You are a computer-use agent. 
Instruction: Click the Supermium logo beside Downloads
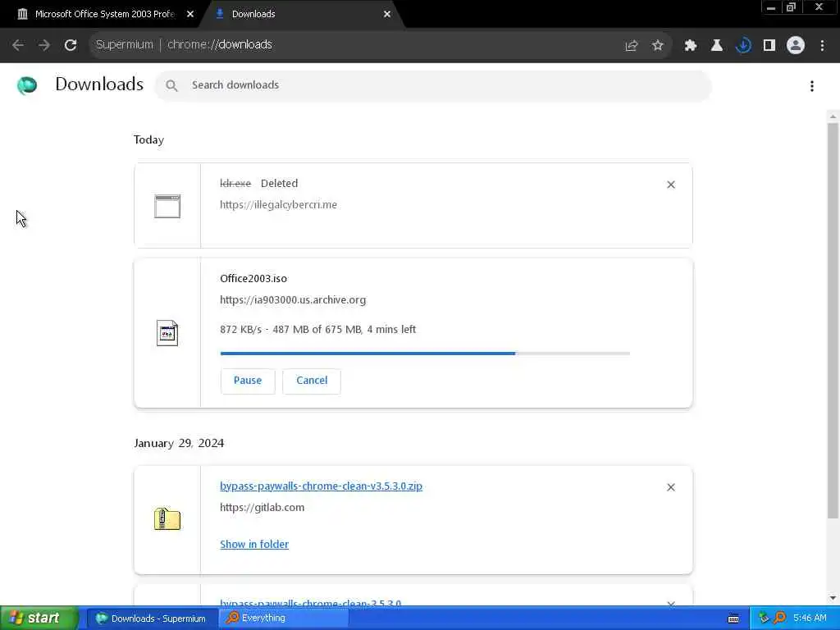tap(27, 85)
